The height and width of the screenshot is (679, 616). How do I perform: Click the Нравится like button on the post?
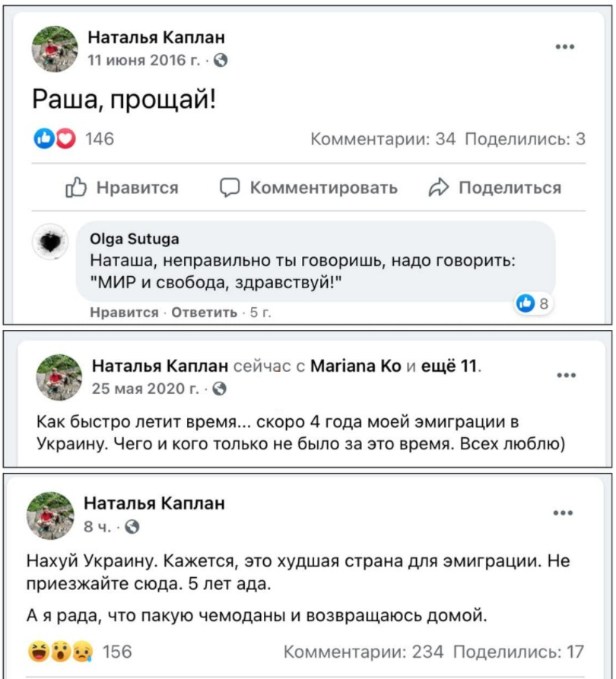122,188
